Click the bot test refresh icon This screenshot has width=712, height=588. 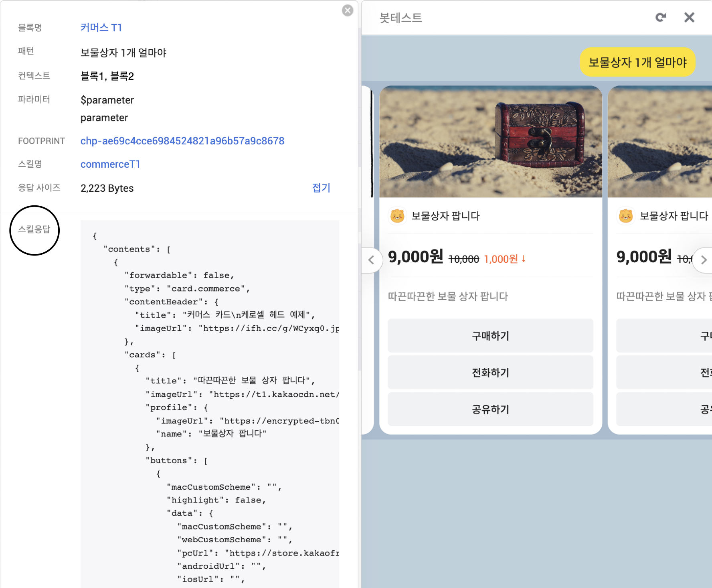(x=660, y=18)
